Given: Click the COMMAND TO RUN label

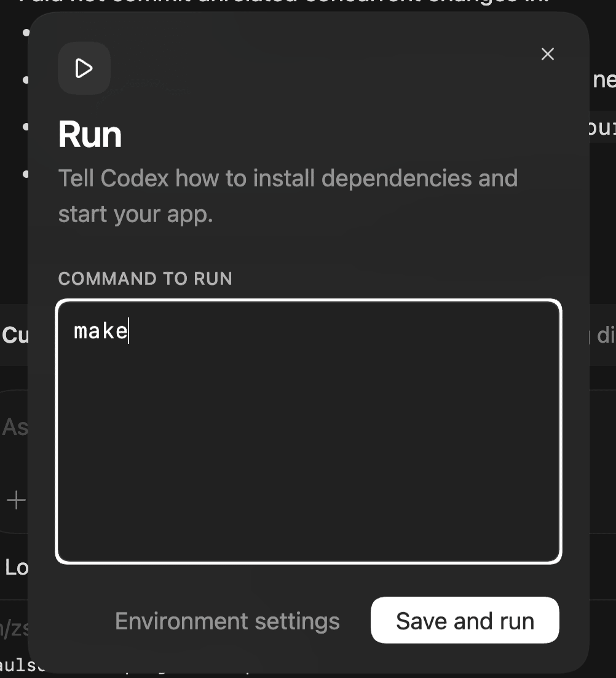Looking at the screenshot, I should [145, 279].
